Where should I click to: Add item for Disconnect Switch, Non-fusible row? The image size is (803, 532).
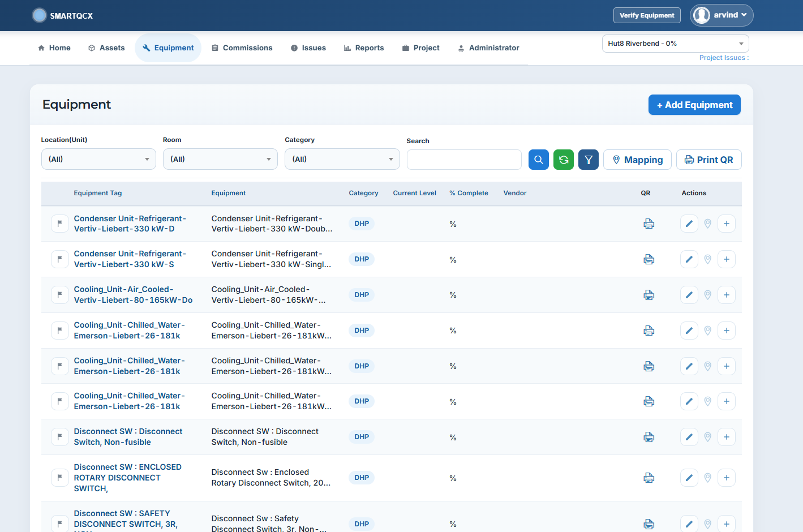(x=727, y=437)
